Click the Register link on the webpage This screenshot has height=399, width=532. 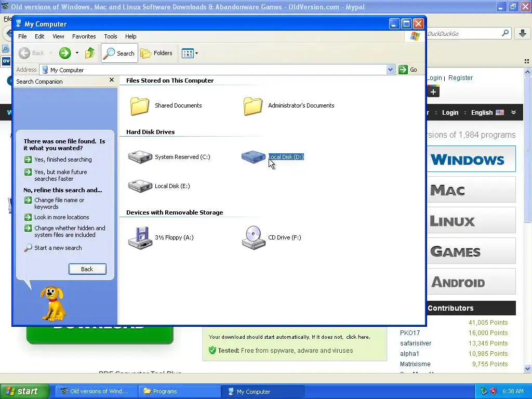pos(460,78)
